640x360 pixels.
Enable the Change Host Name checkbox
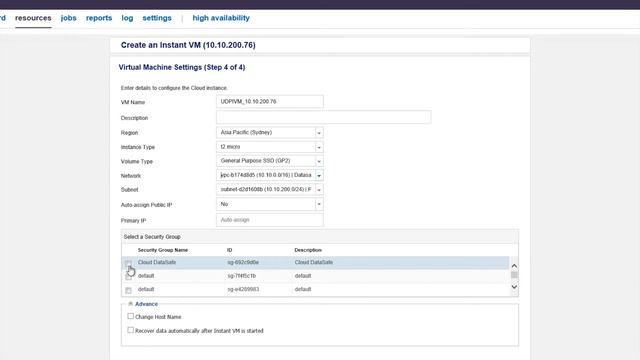pyautogui.click(x=131, y=316)
